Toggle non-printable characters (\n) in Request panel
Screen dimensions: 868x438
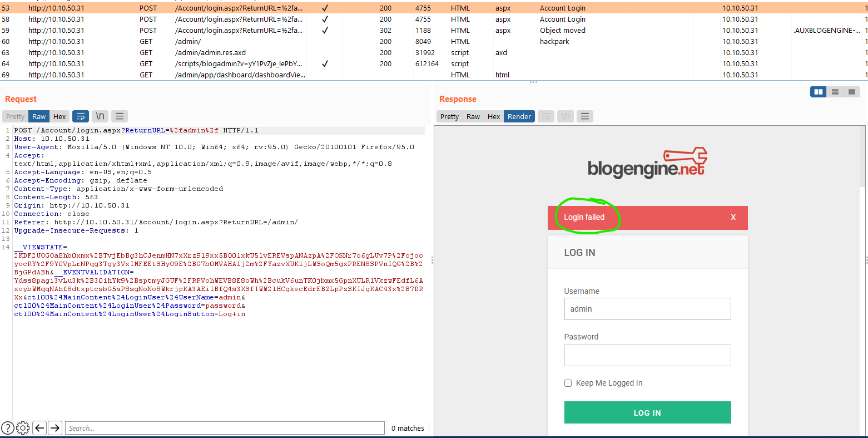pos(100,116)
